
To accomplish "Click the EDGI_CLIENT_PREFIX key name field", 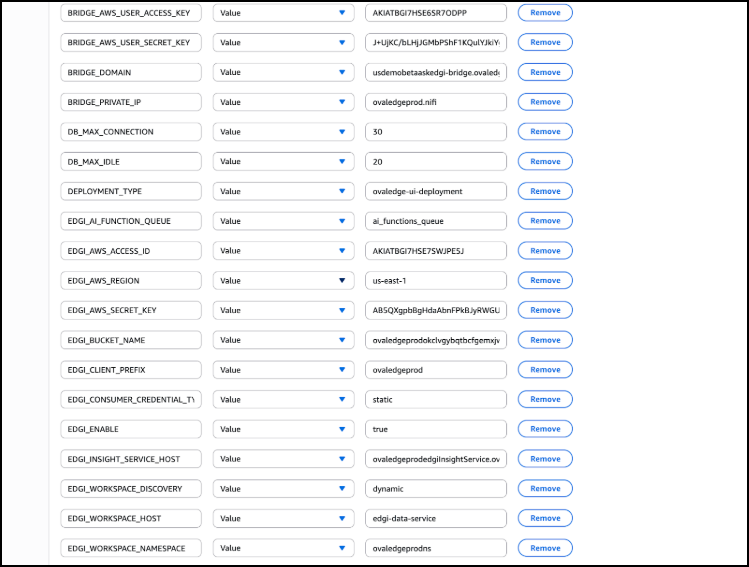I will (x=131, y=370).
